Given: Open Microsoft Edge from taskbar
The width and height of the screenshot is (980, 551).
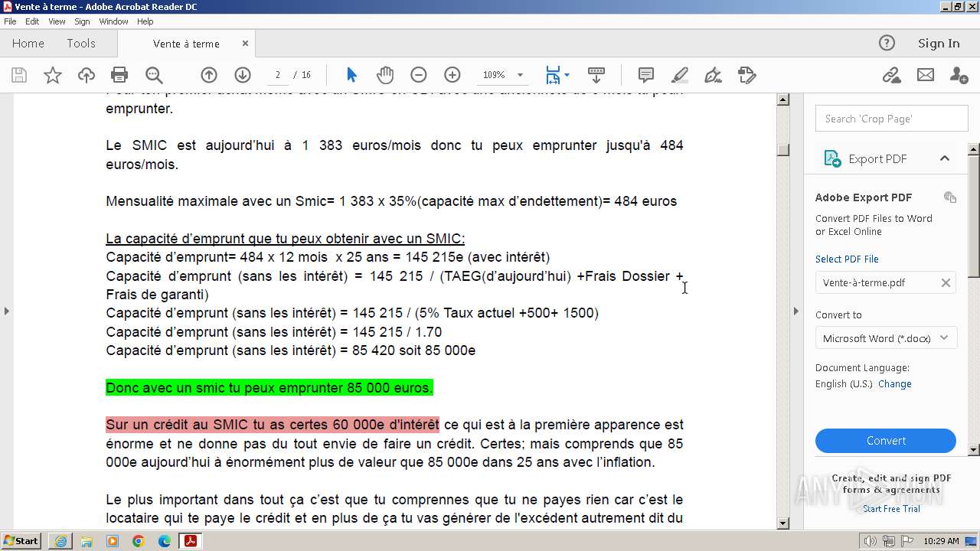Looking at the screenshot, I should [165, 541].
